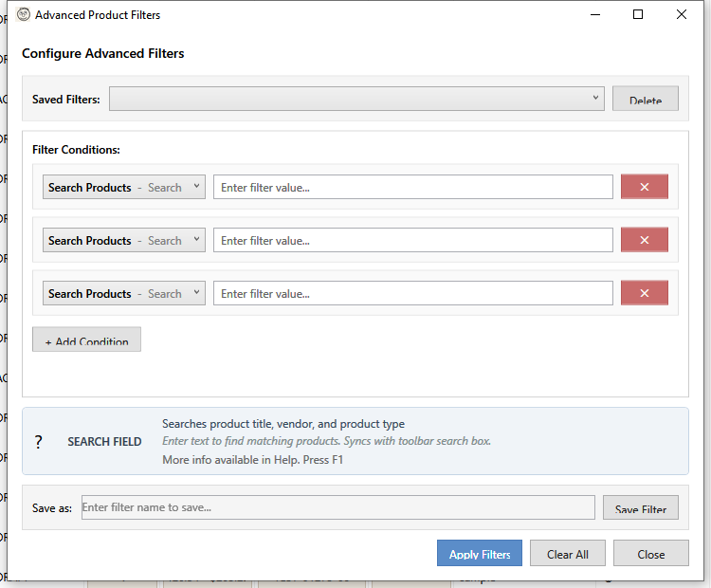Open the Saved Filters dropdown
711x588 pixels.
pyautogui.click(x=356, y=99)
